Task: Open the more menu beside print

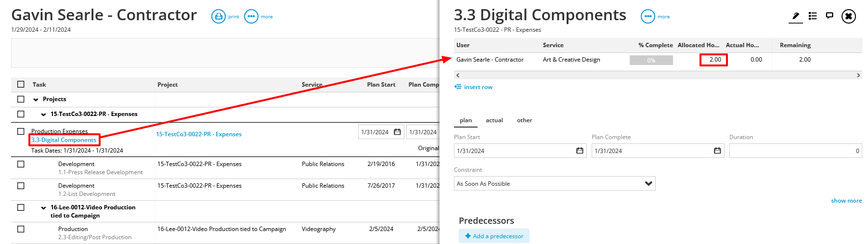Action: point(251,16)
